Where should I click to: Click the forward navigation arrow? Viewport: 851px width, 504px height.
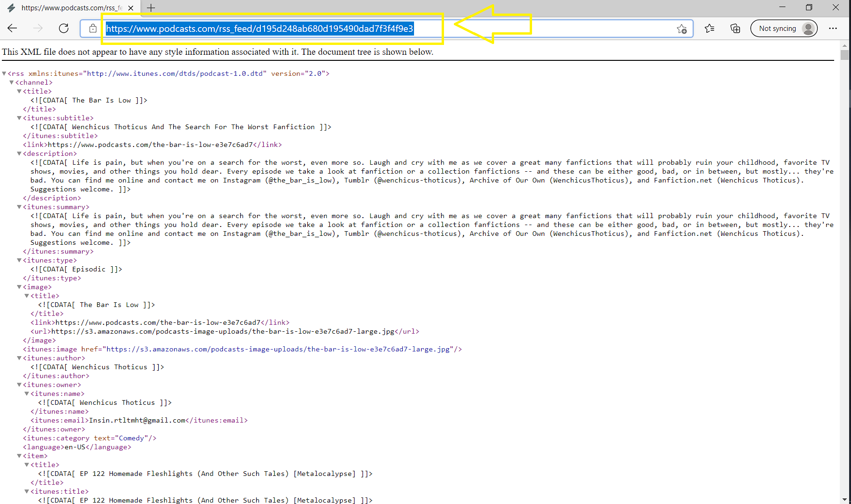(x=38, y=29)
